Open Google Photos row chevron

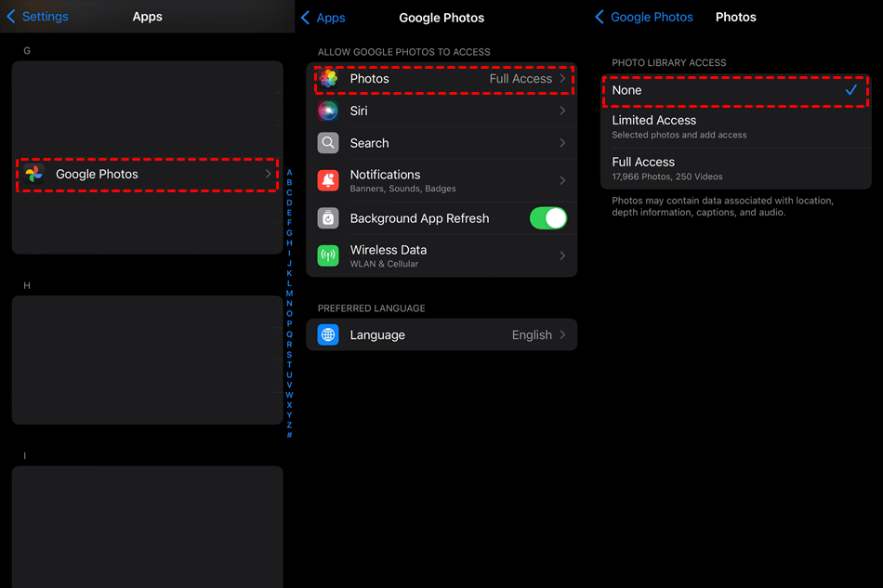pos(269,175)
